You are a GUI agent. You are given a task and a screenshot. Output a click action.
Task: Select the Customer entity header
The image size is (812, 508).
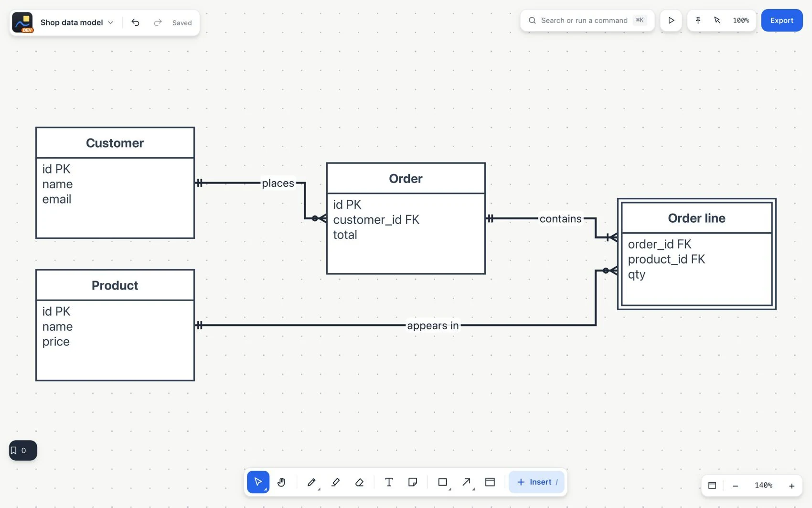point(115,143)
